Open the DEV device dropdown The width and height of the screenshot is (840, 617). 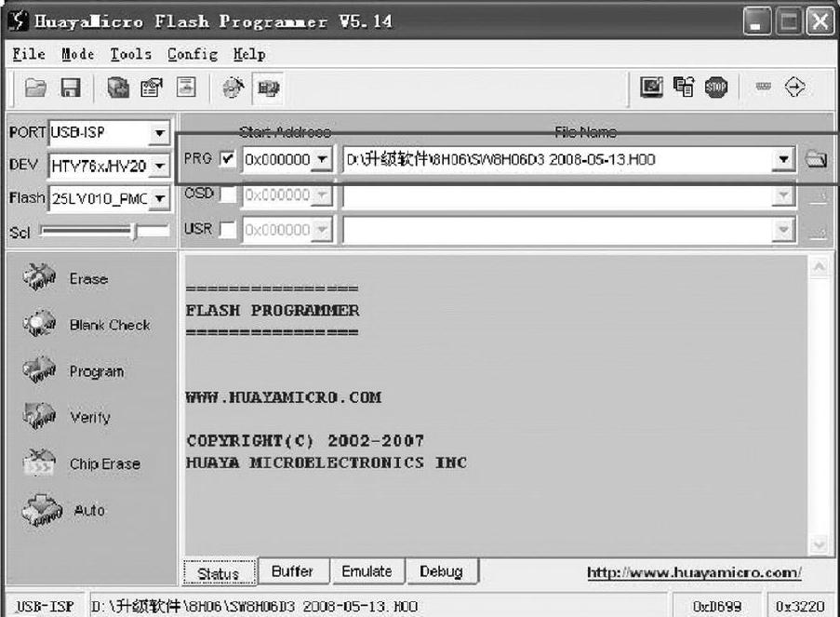[x=160, y=166]
